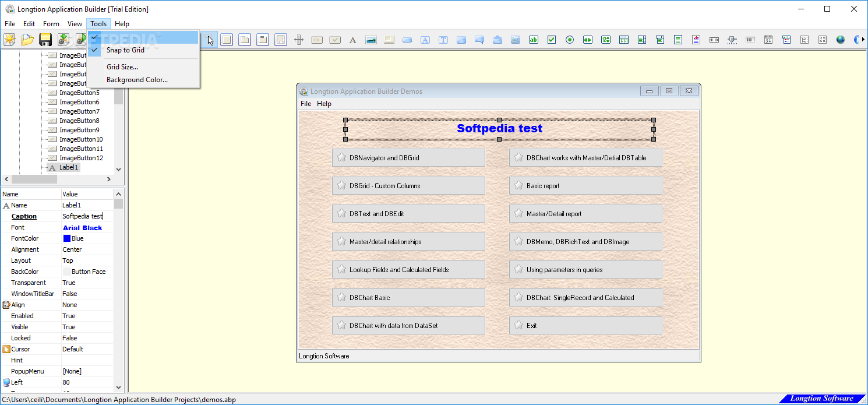Click tree panel scroll-down arrow
Viewport: 868px width, 405px height.
click(x=119, y=169)
